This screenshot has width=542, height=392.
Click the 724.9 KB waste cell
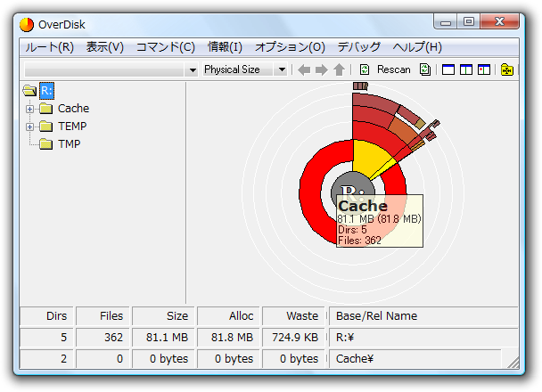293,338
